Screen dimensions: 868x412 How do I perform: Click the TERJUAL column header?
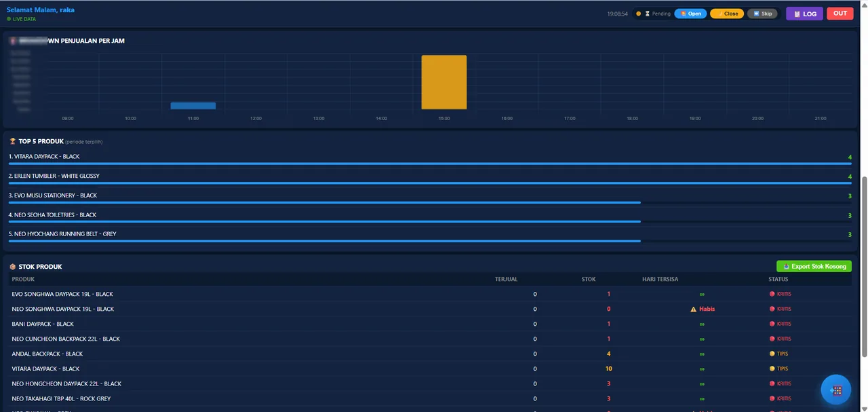(x=506, y=279)
